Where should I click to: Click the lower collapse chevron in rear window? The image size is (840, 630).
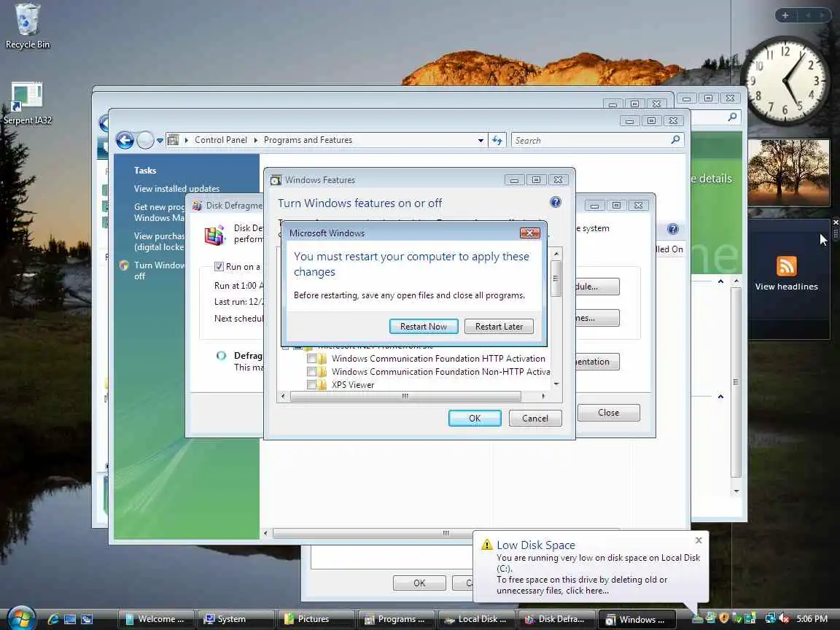720,397
